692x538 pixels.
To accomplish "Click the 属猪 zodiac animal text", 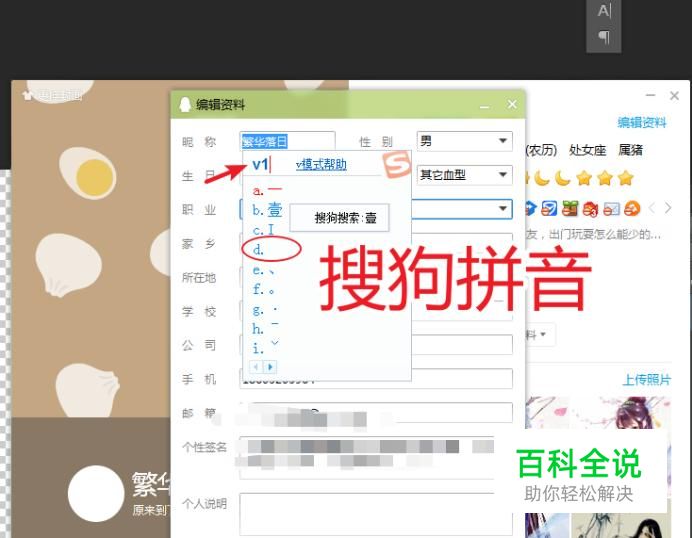I will pos(630,150).
